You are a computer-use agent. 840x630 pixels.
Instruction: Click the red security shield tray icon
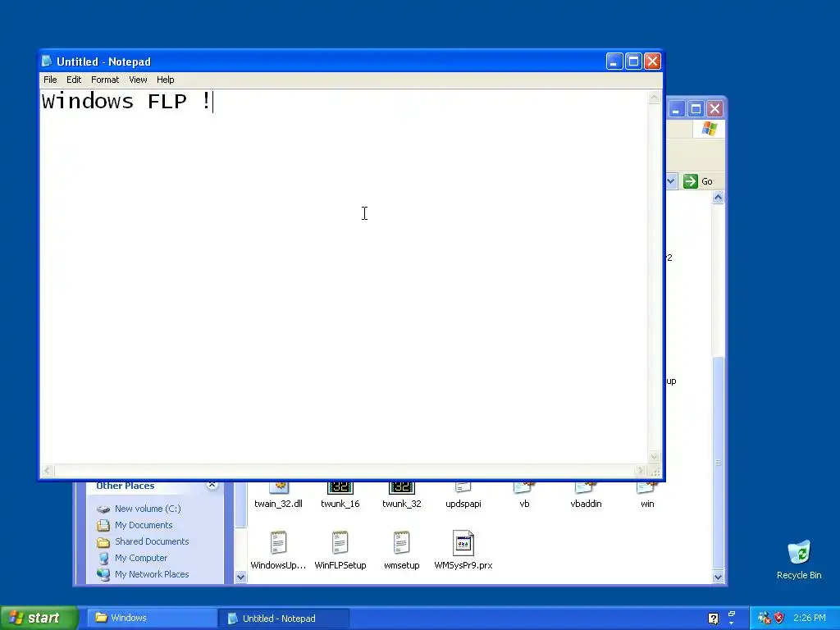click(x=779, y=619)
